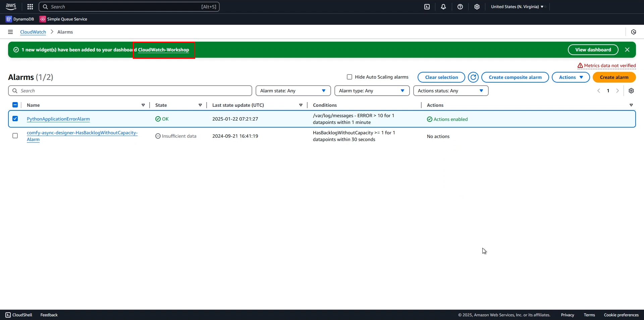Focus the top AWS search bar
This screenshot has height=320, width=644.
coord(129,7)
